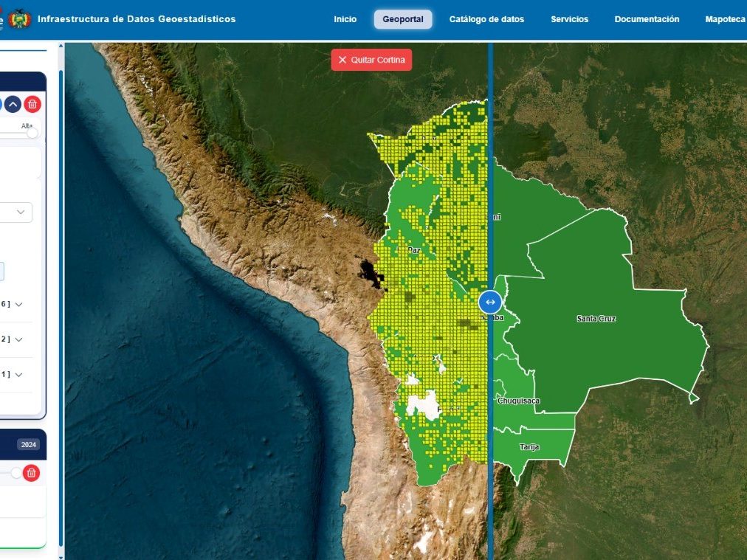Viewport: 747px width, 560px height.
Task: Click the swipe curtain handle on the map
Action: [490, 302]
